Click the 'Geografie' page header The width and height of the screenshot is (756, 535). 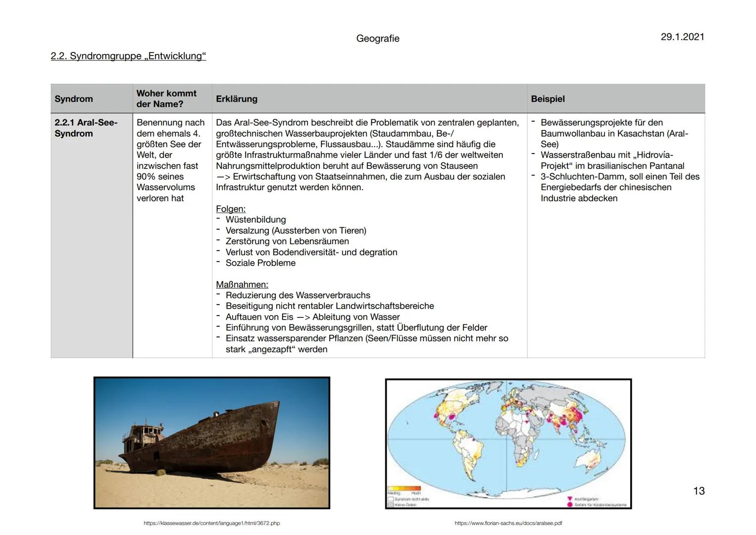(x=377, y=39)
